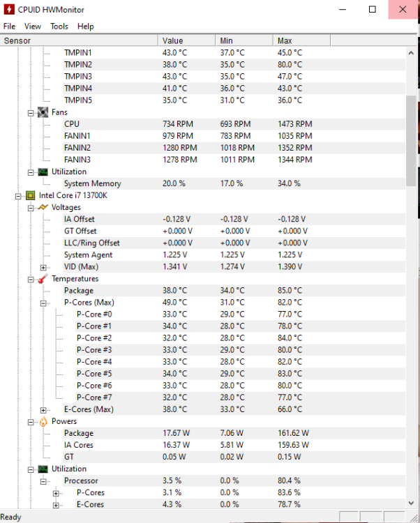Click the vertical scrollbar thumb
The image size is (420, 523).
point(411,141)
